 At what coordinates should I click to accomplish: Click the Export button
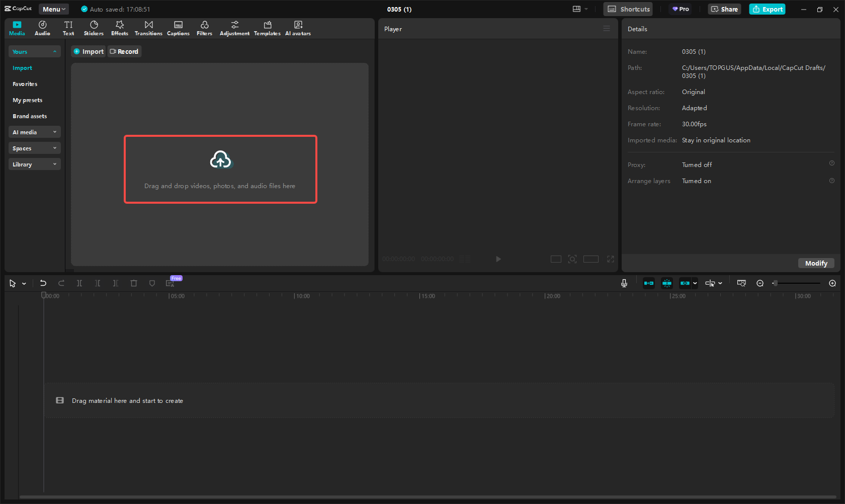(767, 9)
